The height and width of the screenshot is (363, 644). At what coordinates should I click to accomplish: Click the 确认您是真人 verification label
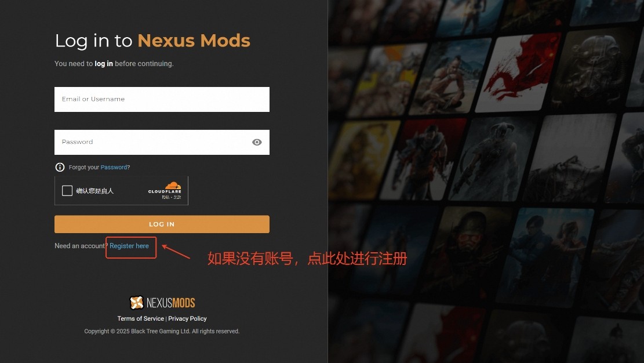click(95, 191)
